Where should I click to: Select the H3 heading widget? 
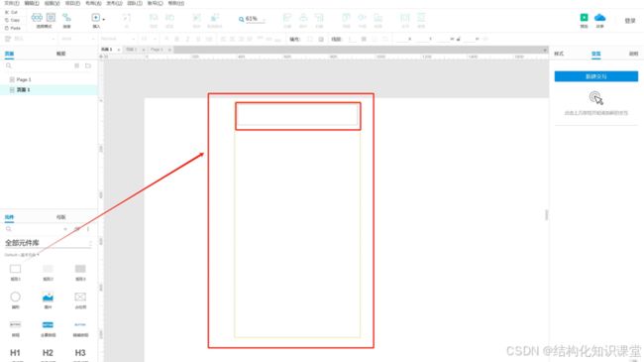80,354
